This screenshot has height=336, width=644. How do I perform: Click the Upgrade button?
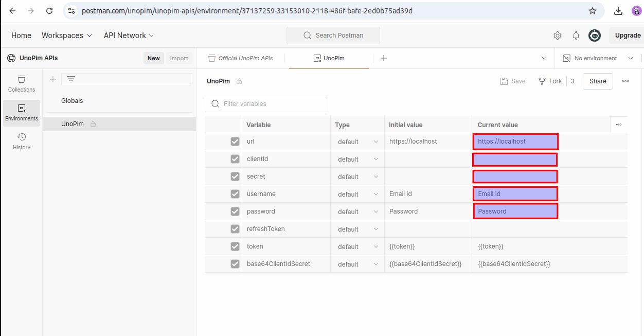pyautogui.click(x=627, y=36)
